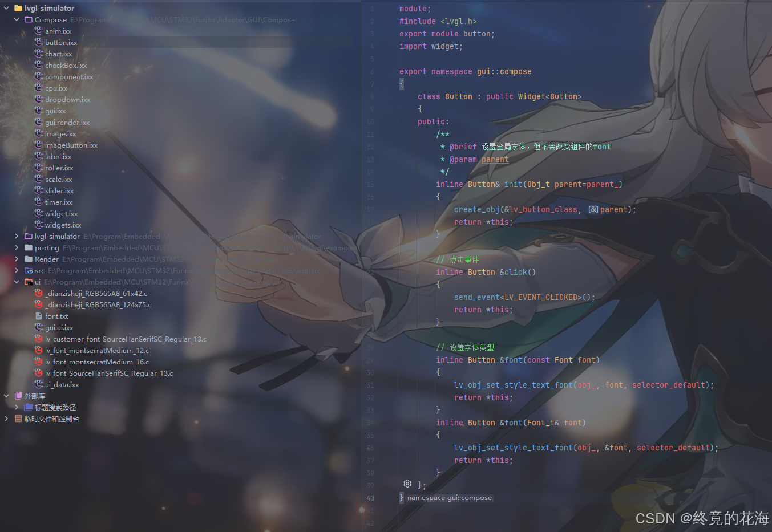Click the gear icon beside line 39

click(407, 484)
